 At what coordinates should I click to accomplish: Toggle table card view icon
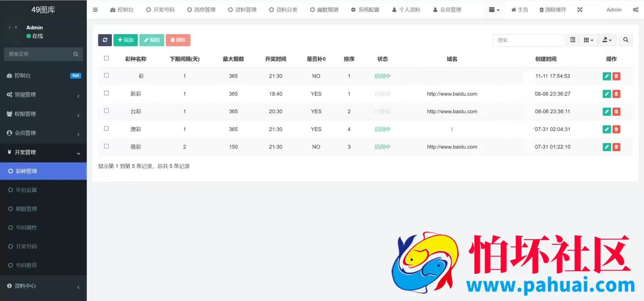click(x=572, y=40)
